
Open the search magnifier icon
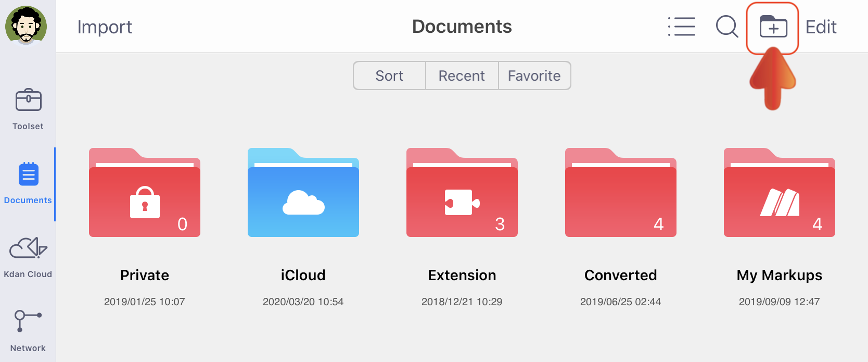[726, 27]
